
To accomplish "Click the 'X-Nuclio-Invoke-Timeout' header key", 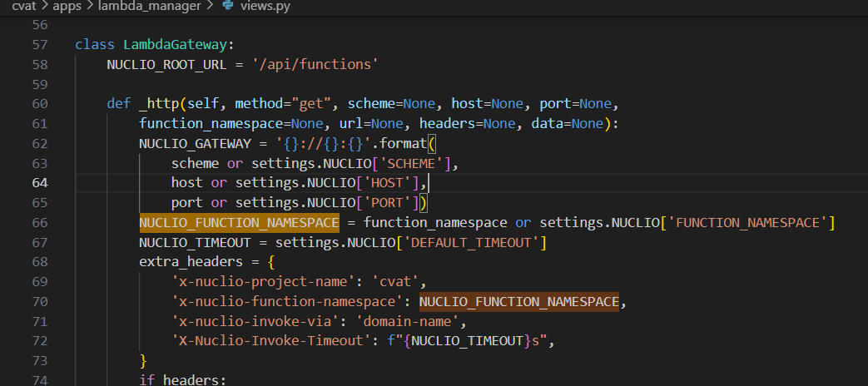I will (x=270, y=341).
